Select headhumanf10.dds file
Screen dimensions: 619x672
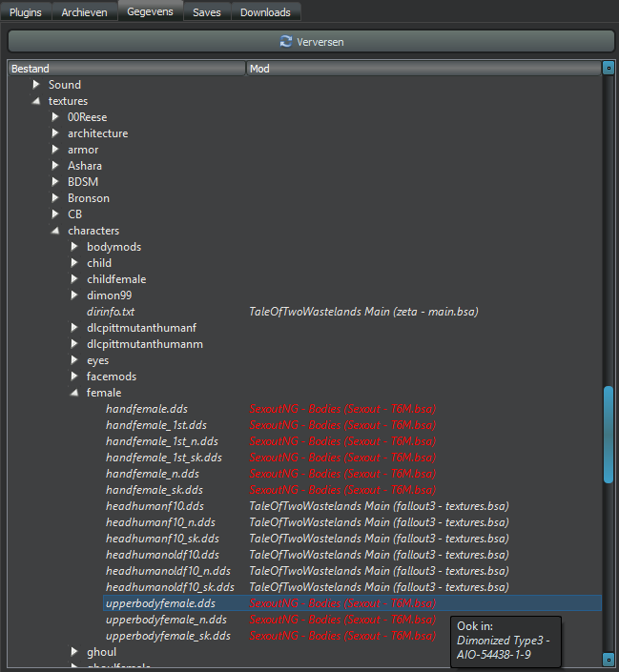(155, 506)
